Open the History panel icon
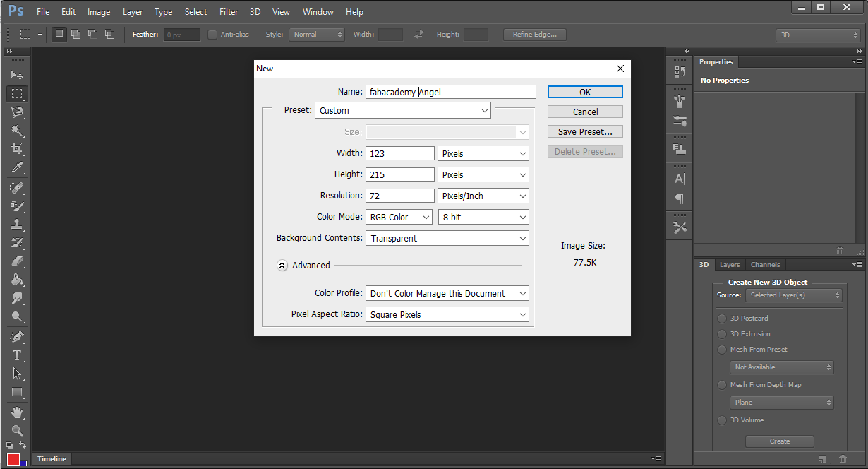This screenshot has height=469, width=868. pos(680,72)
